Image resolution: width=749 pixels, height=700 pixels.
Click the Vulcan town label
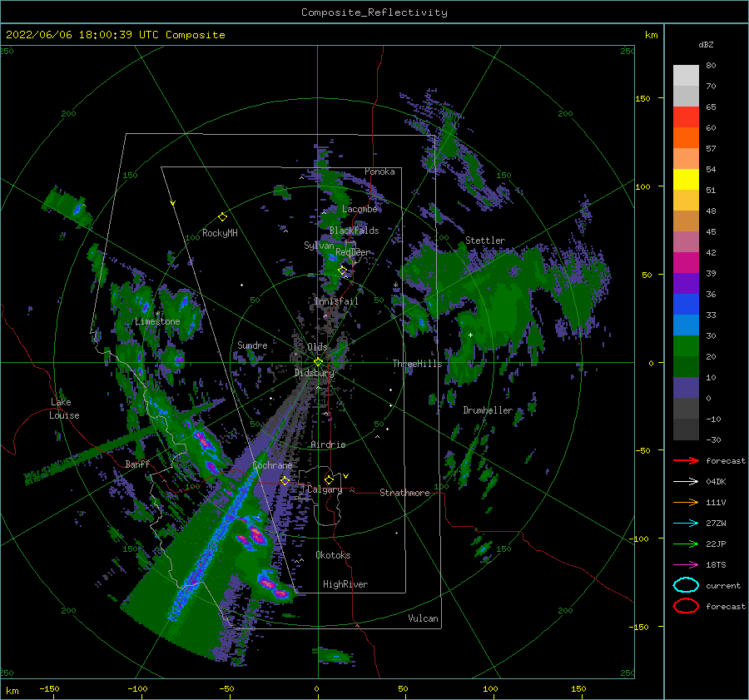(x=424, y=618)
